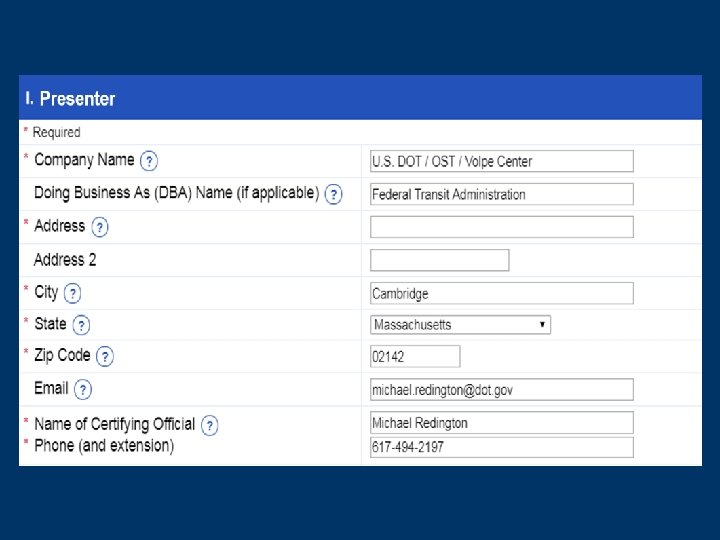Open help icon beside Doing Business As Name
The image size is (720, 540).
tap(333, 194)
